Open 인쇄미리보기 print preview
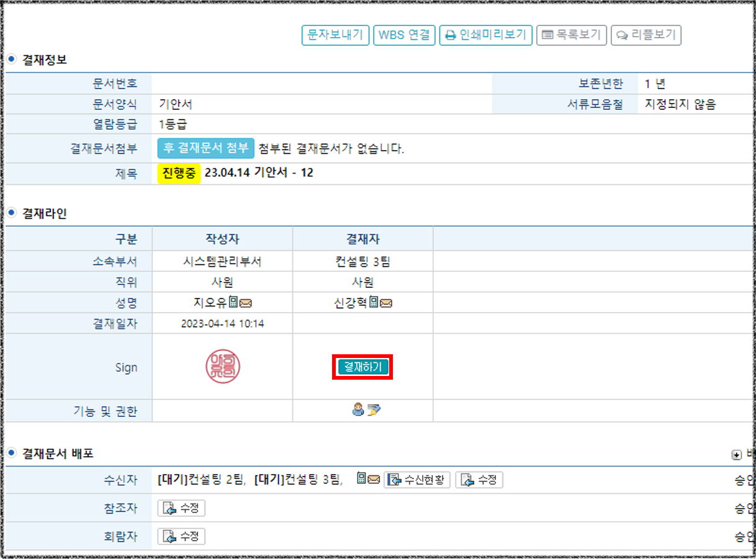This screenshot has height=559, width=756. [x=486, y=35]
